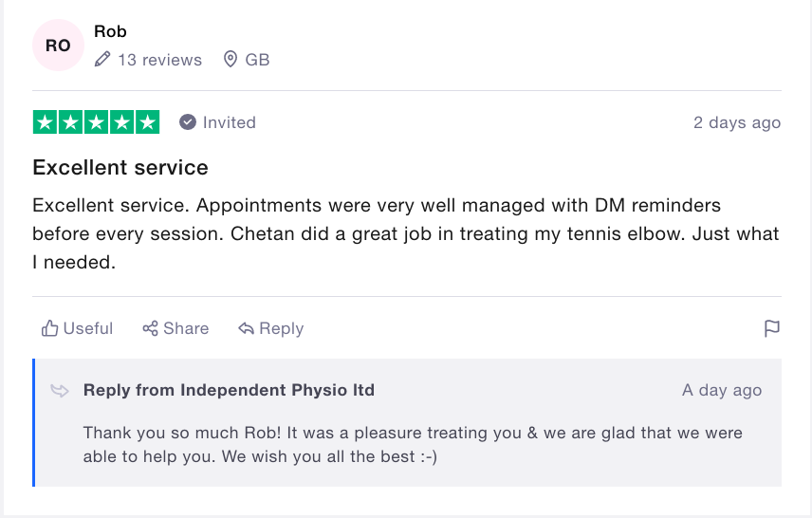Click the Share network icon
812x518 pixels.
click(150, 328)
